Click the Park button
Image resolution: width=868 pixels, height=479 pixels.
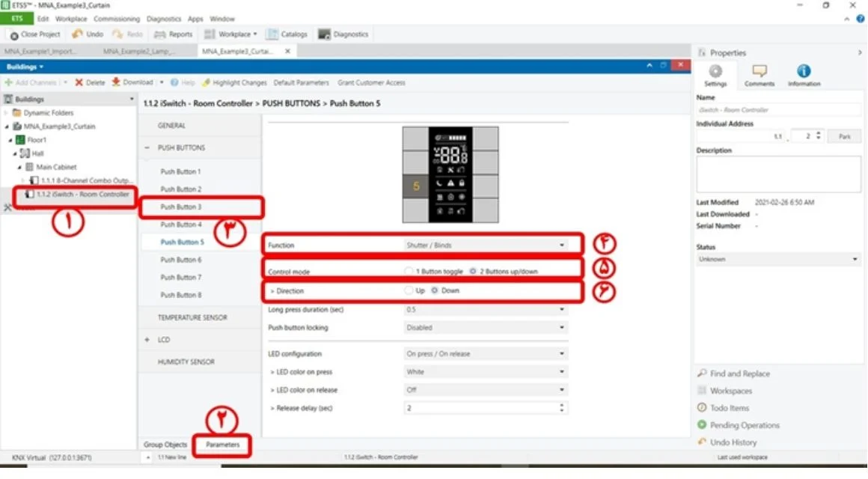[844, 136]
